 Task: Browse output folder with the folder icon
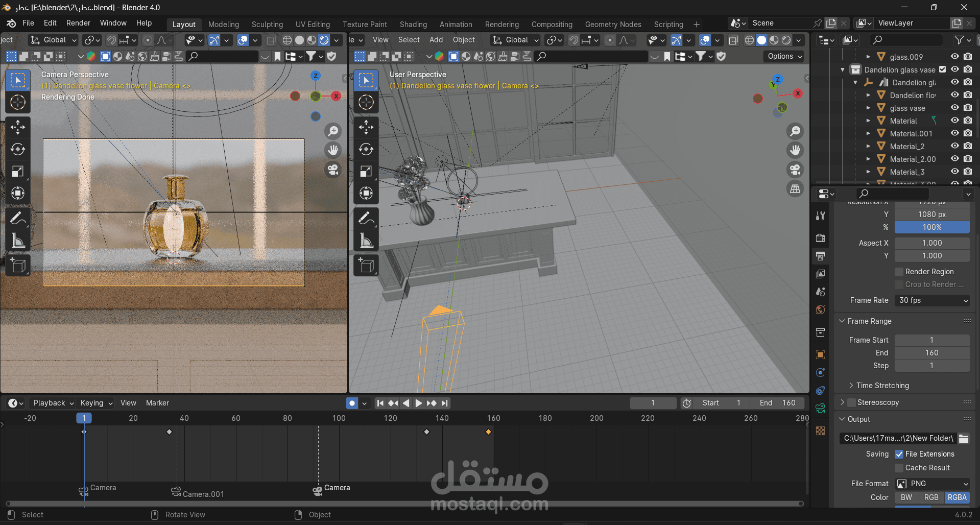(x=964, y=438)
